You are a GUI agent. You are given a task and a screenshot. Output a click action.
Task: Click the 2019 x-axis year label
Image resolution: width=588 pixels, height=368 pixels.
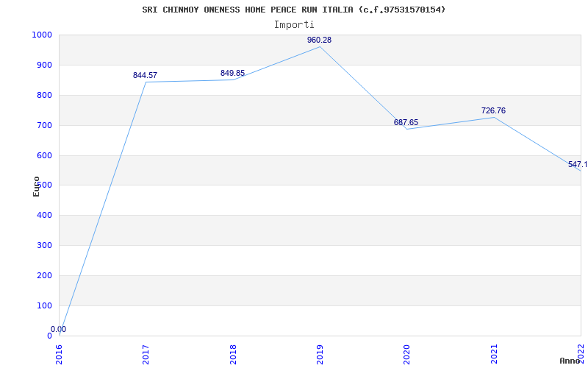click(320, 355)
